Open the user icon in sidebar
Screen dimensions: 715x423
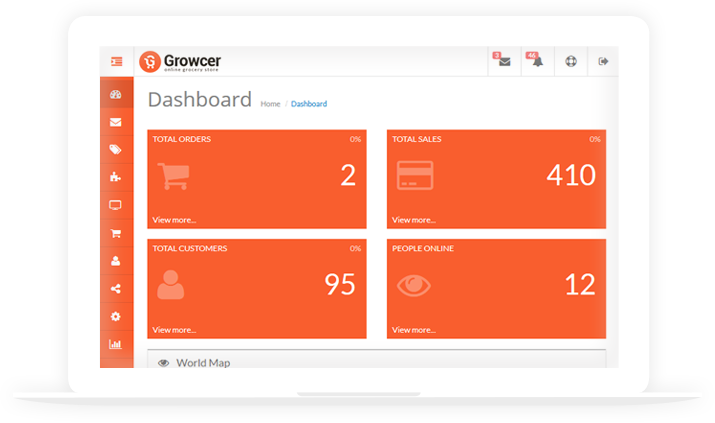[x=116, y=261]
